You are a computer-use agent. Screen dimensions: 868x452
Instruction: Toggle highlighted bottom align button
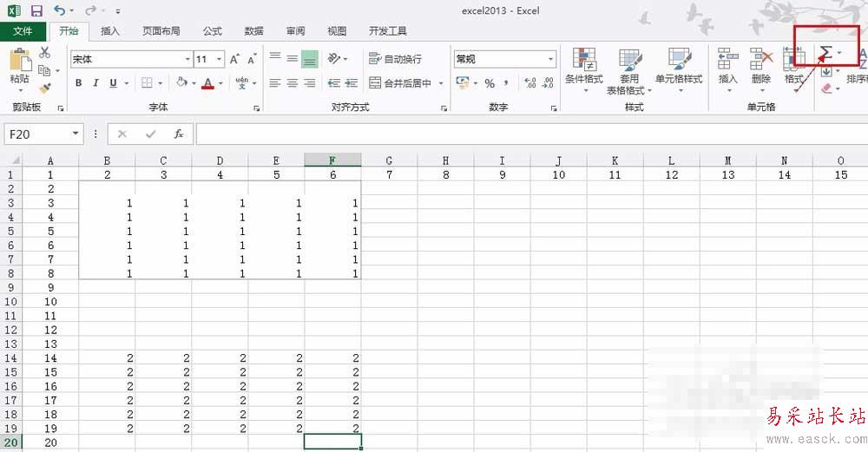tap(310, 59)
